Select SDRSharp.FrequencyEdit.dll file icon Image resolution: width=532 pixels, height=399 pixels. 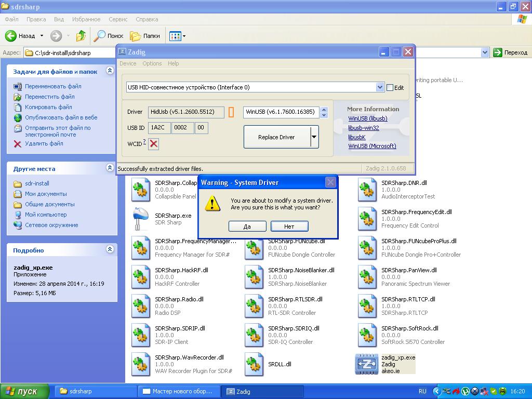point(367,219)
